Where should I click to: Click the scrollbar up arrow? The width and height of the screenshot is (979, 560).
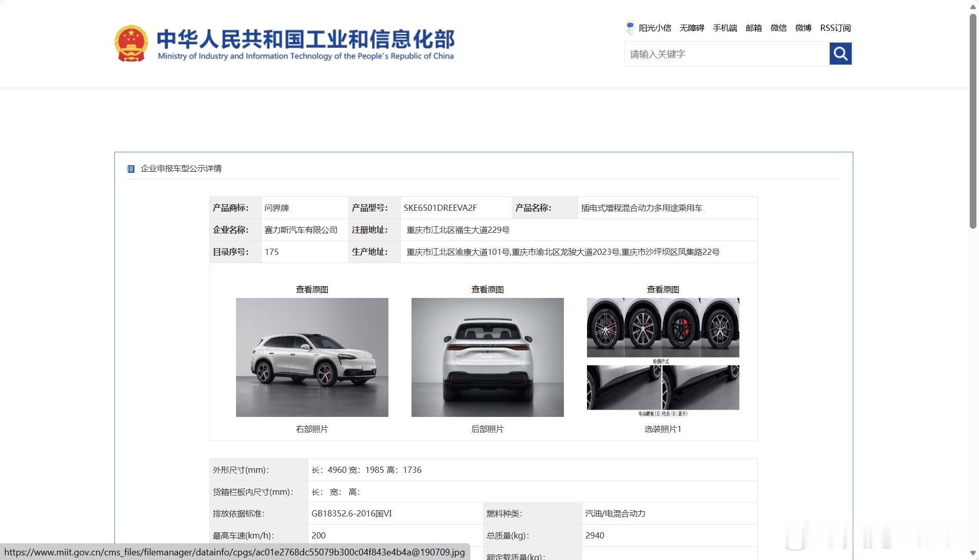[x=972, y=6]
